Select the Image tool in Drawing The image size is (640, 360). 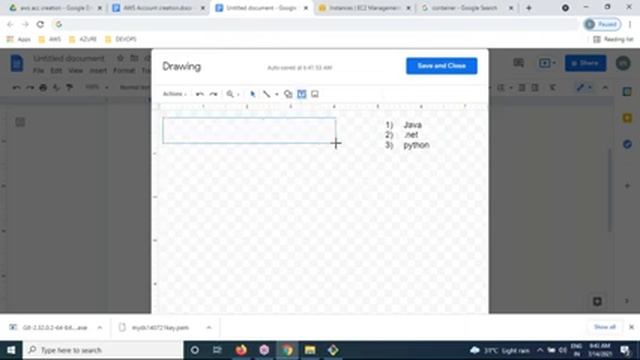(315, 94)
